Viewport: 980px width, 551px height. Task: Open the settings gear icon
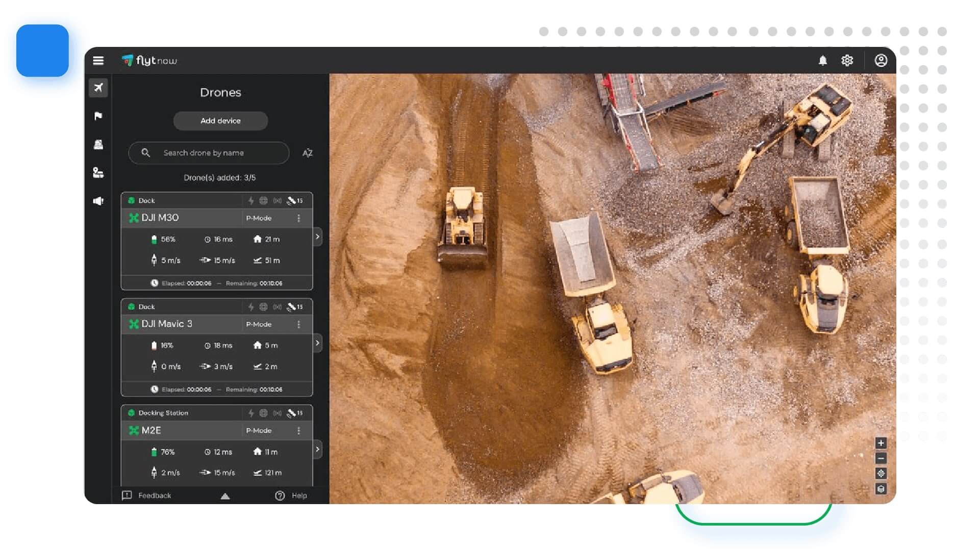coord(847,61)
